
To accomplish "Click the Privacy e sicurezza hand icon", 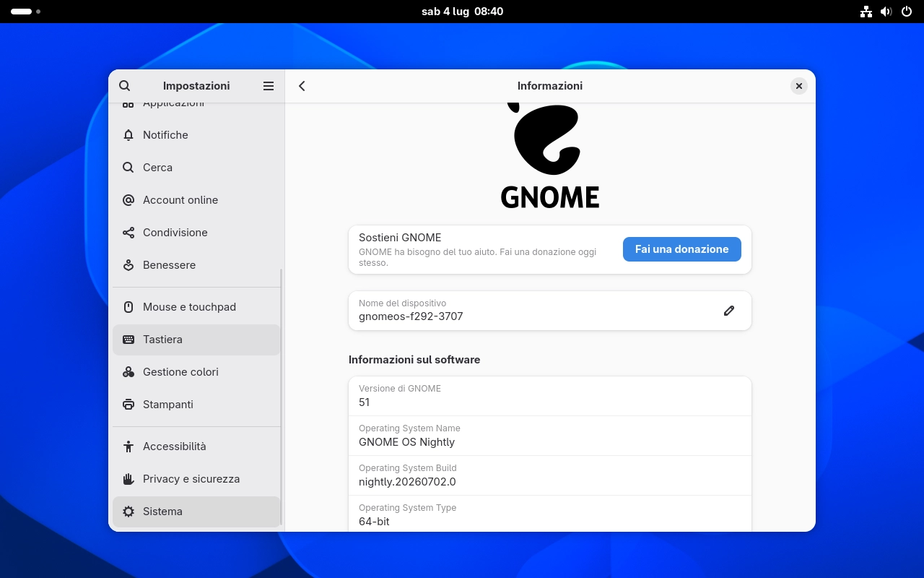I will pyautogui.click(x=128, y=479).
